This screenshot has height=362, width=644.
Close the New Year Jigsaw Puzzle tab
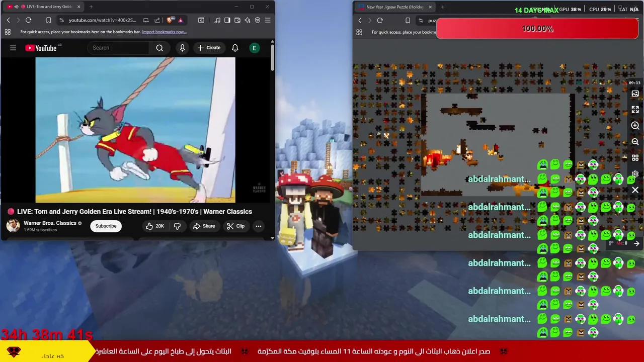tap(430, 7)
